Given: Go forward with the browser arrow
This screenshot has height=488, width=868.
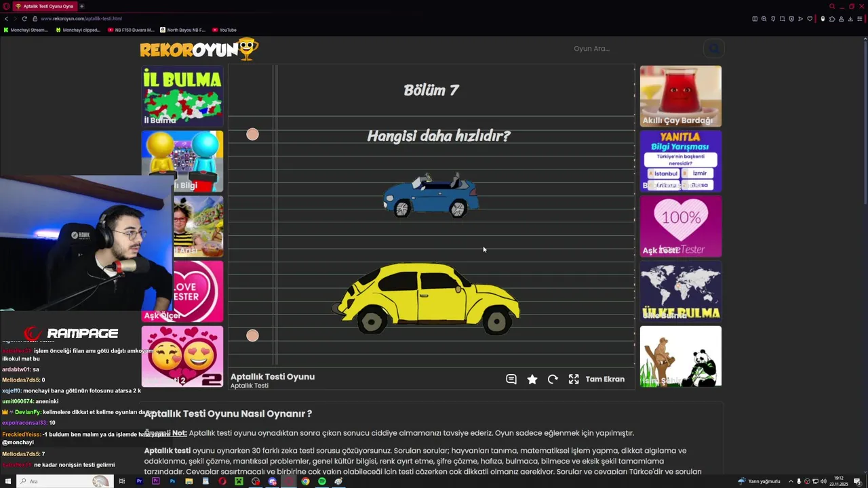Looking at the screenshot, I should pos(15,18).
